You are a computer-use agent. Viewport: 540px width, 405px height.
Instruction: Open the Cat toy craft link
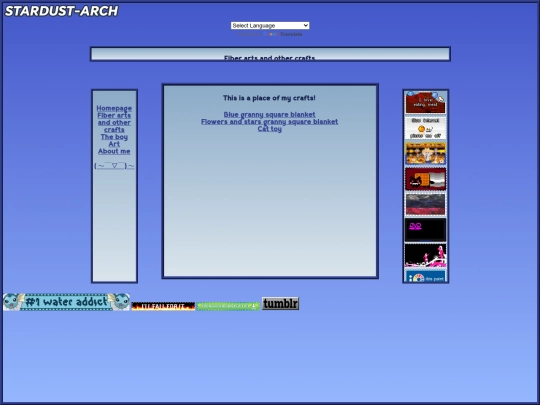269,129
